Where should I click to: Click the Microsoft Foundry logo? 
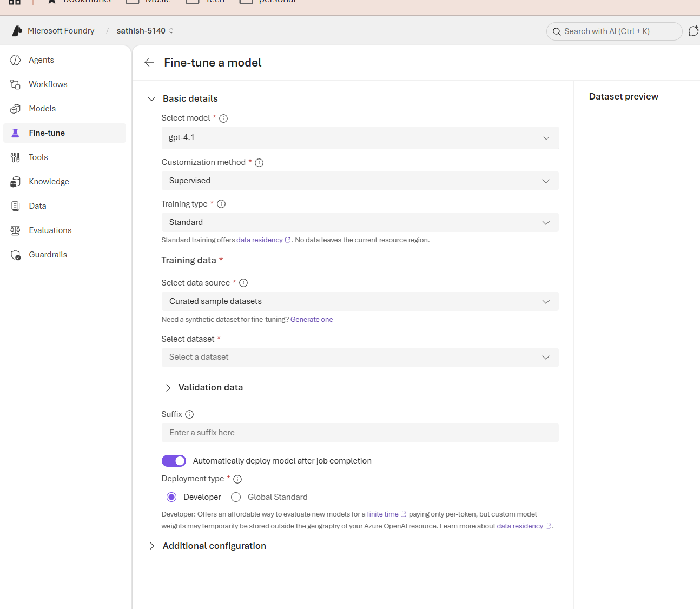coord(17,31)
